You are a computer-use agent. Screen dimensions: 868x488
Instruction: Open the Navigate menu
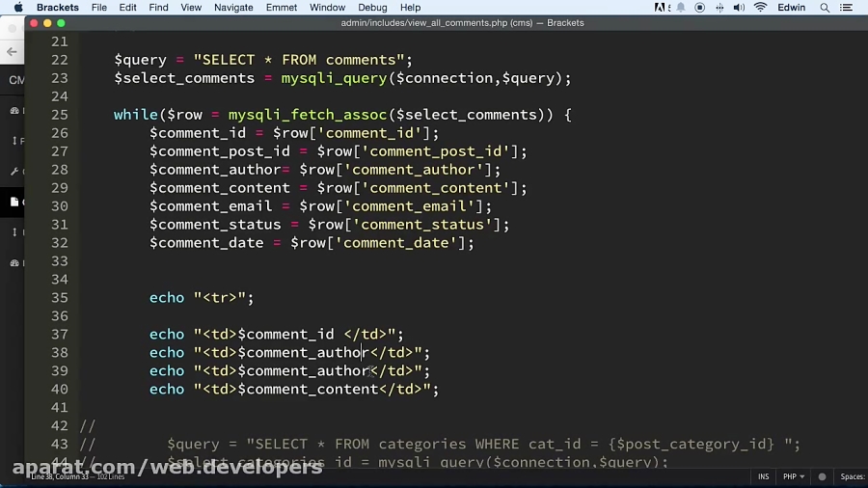pyautogui.click(x=234, y=8)
